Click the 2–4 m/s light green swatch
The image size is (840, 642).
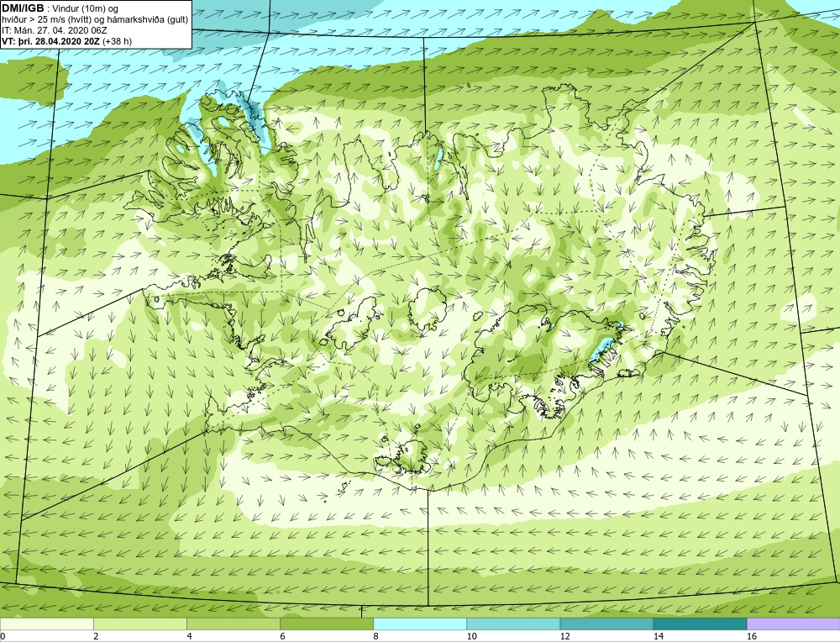point(139,624)
